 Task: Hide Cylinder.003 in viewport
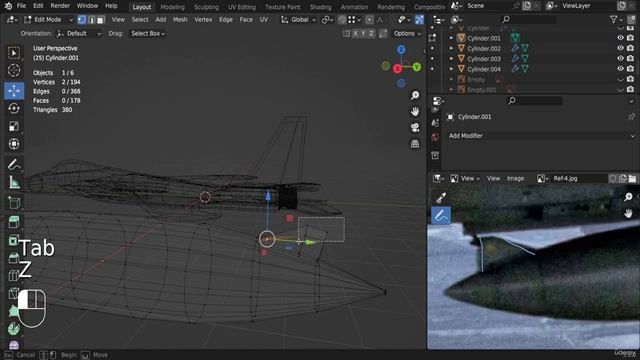tap(620, 58)
